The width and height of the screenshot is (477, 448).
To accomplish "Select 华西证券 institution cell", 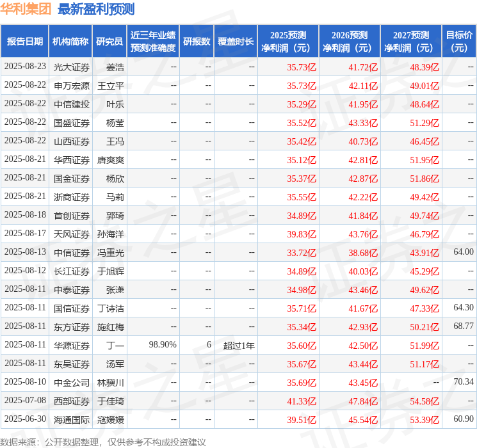I will point(72,160).
